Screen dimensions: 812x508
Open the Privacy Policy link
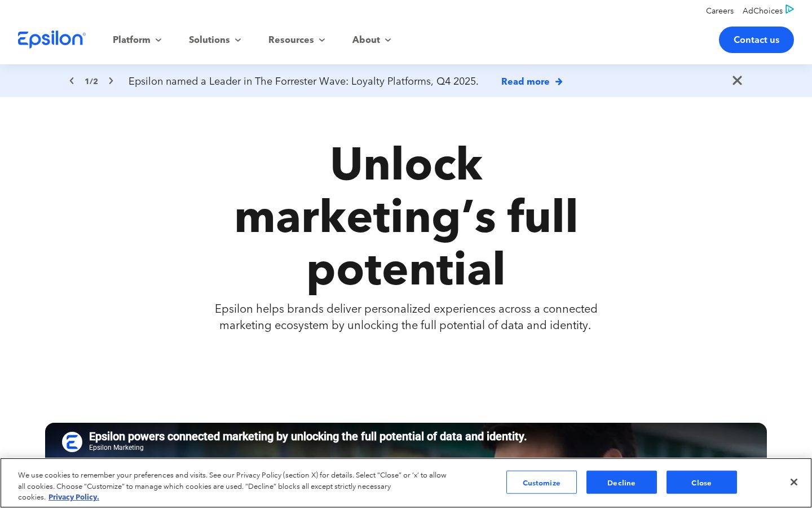[74, 497]
